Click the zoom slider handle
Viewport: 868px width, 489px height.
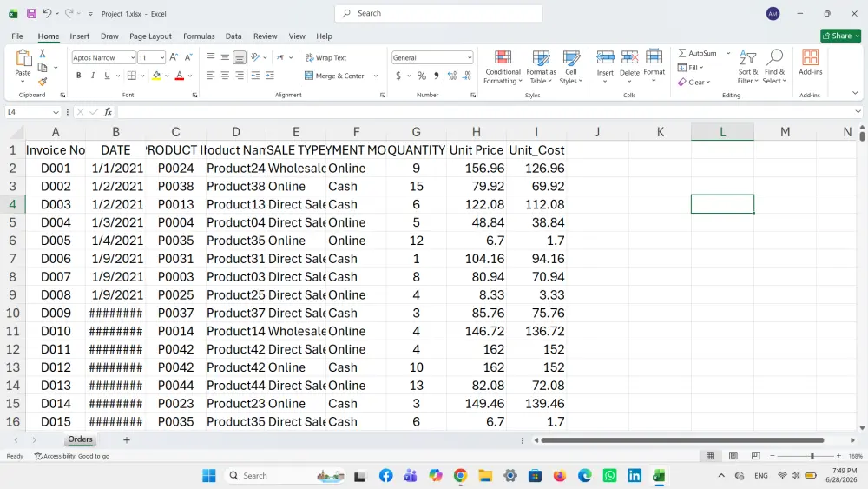[812, 456]
